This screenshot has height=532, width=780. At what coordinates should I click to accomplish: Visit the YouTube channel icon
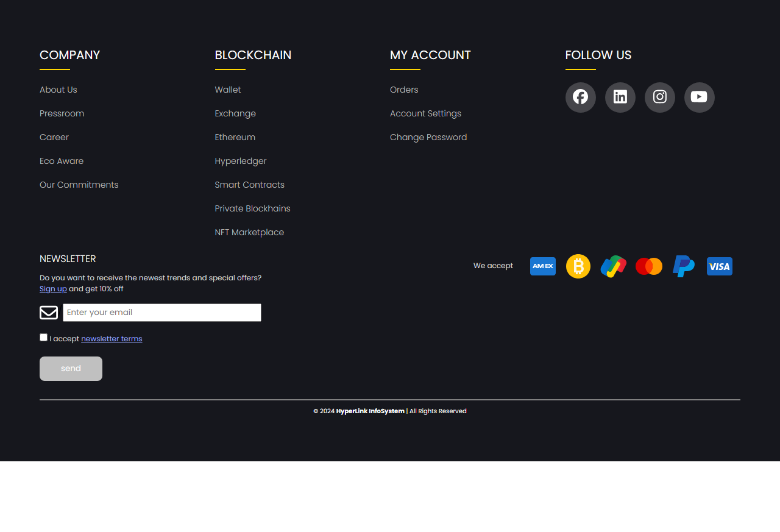click(x=699, y=98)
